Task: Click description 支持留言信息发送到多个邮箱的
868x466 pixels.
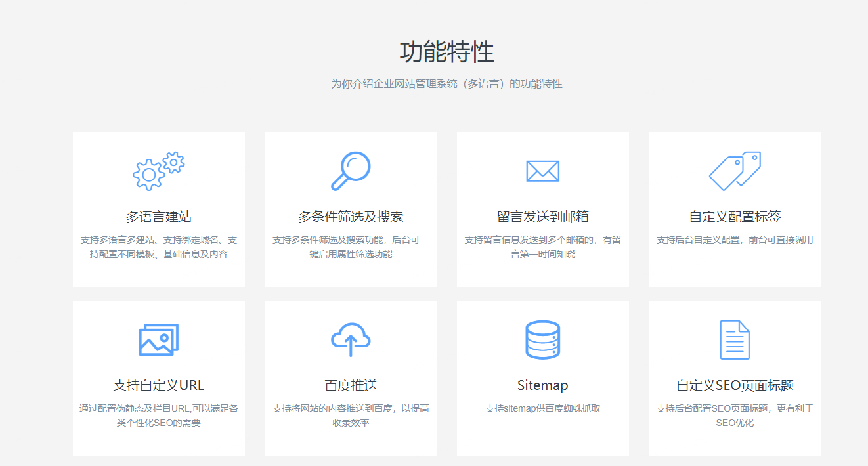Action: 542,247
